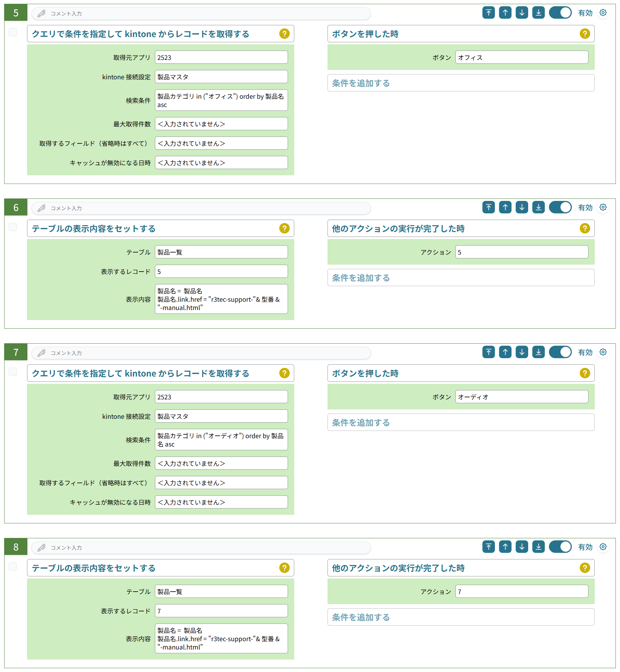Check the checkbox for row 8

(13, 566)
